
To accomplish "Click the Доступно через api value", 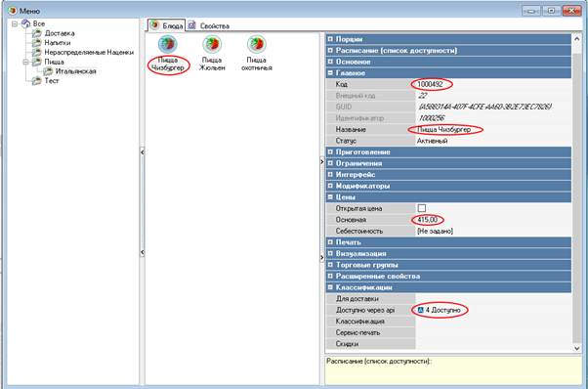I will [493, 310].
